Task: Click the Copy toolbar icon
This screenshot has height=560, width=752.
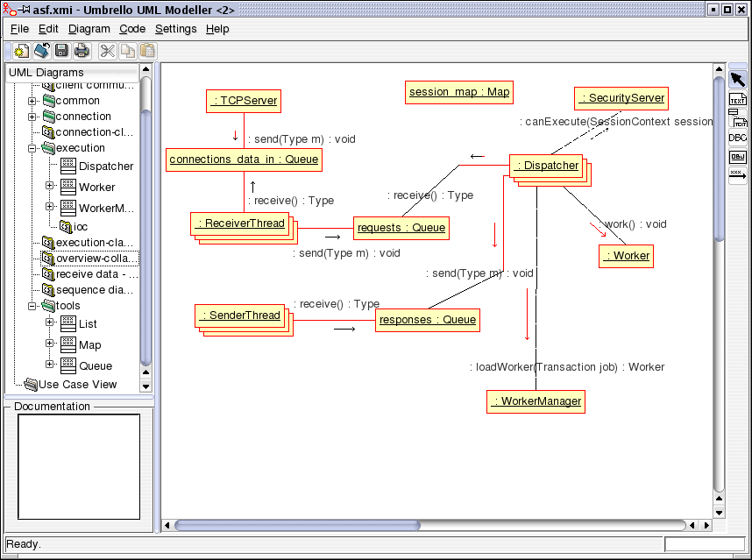Action: point(128,51)
